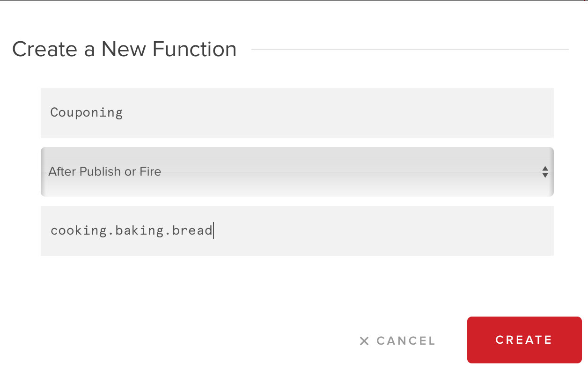
Task: Select the event type combo box
Action: [x=297, y=172]
